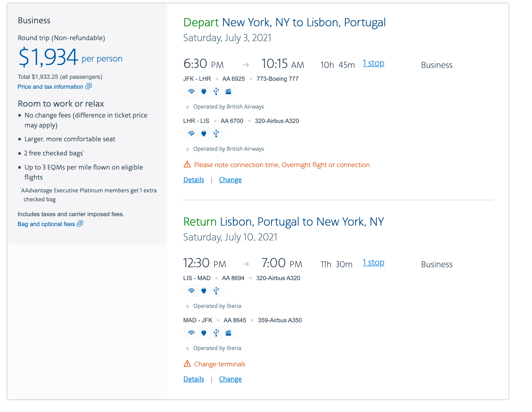Open 1 stop link for return flight

click(x=373, y=263)
